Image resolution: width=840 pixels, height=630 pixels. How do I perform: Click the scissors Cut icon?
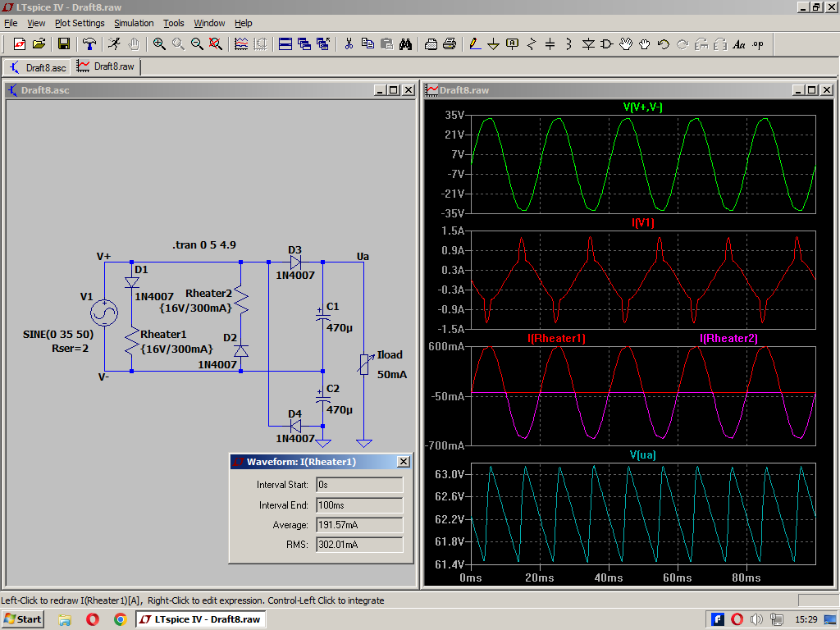(x=349, y=44)
